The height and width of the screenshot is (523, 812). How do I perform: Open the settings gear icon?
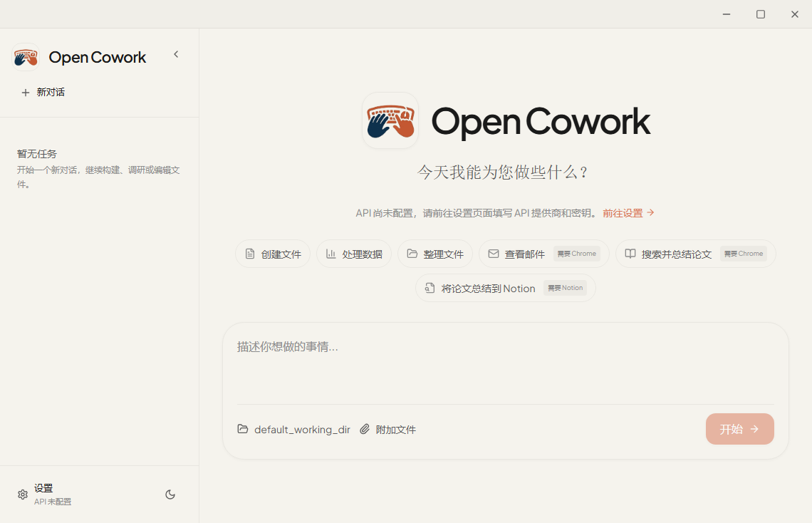coord(22,494)
